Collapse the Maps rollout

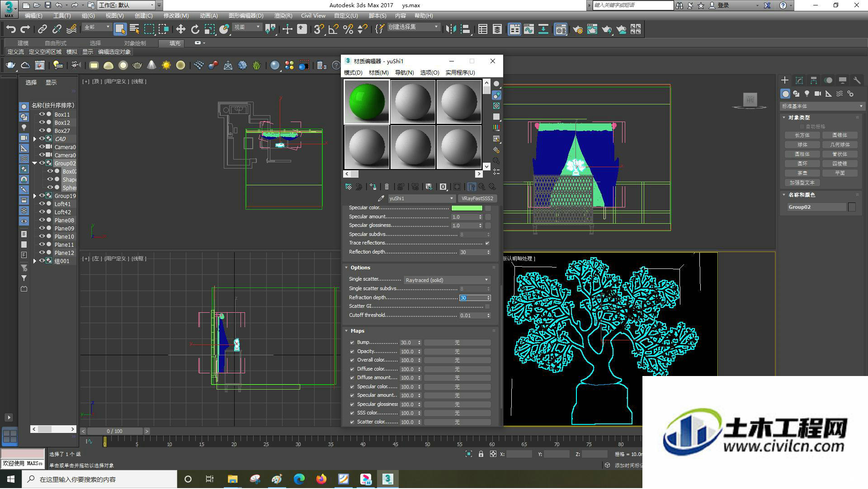[357, 331]
